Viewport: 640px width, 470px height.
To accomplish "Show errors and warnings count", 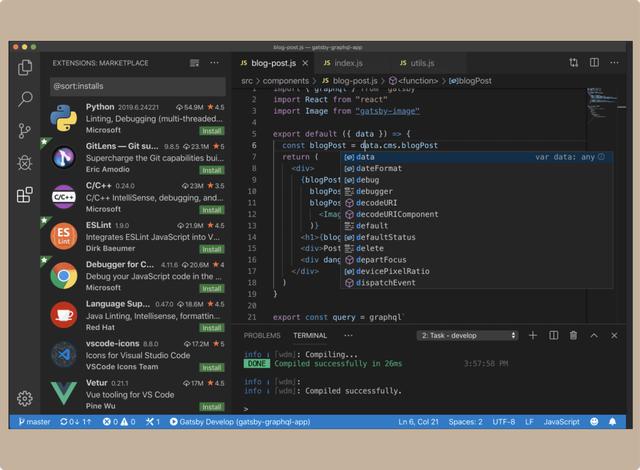I will point(119,422).
